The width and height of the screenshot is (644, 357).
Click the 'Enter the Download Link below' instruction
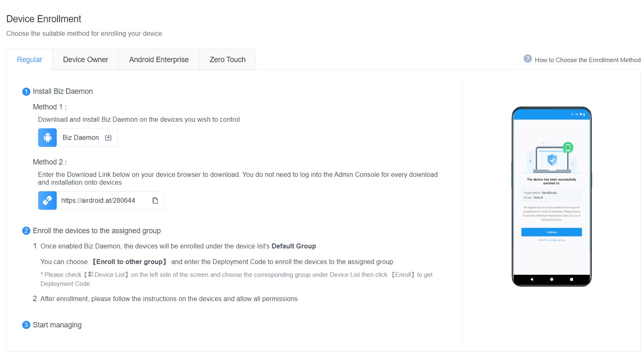point(238,178)
